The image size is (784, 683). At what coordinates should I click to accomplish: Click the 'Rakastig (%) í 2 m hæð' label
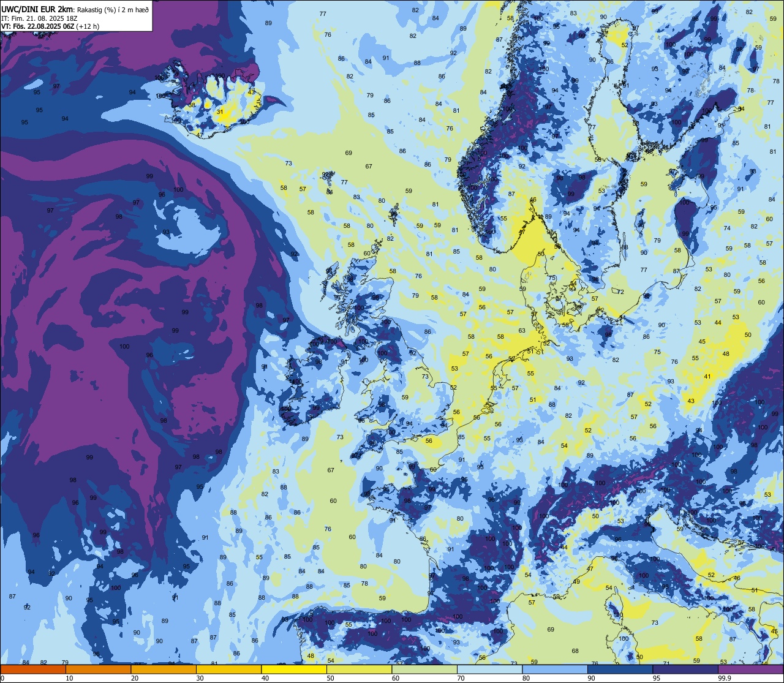(113, 9)
